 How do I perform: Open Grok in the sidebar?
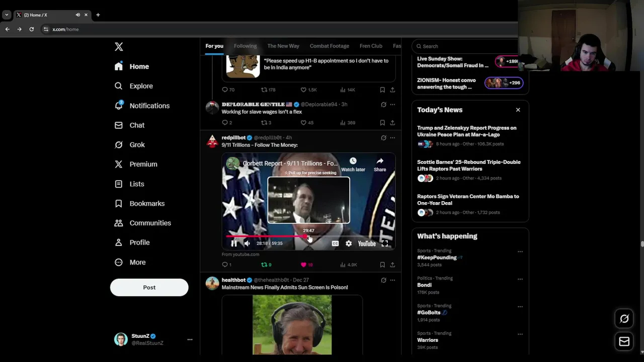pyautogui.click(x=129, y=145)
